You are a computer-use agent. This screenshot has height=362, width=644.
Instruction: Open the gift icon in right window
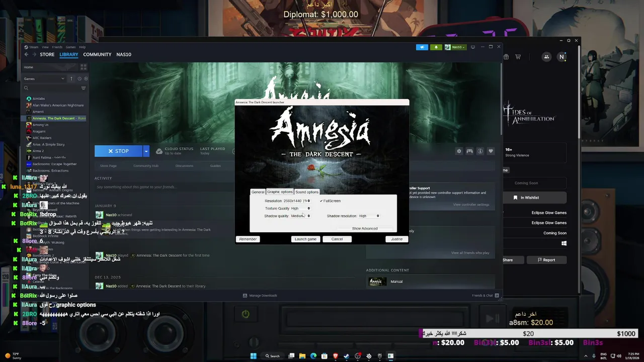click(506, 57)
